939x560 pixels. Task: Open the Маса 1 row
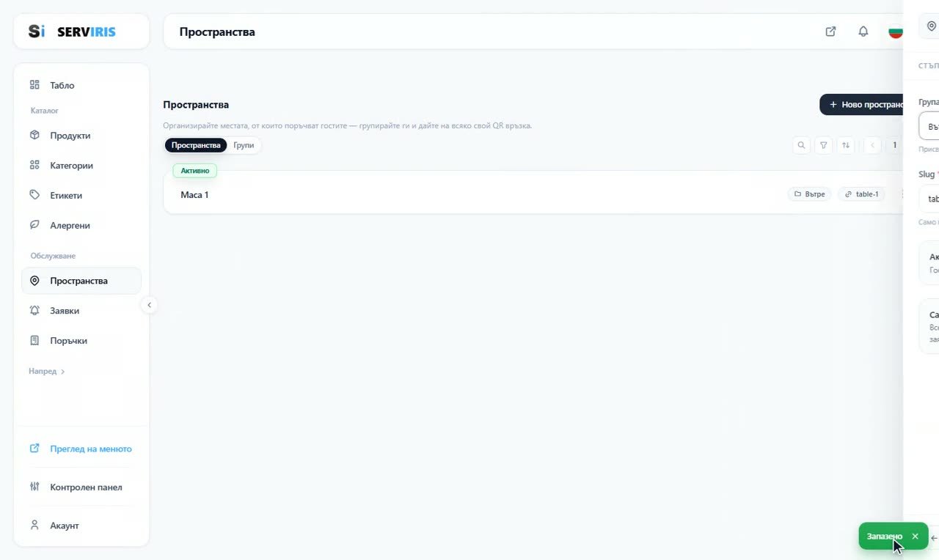[x=533, y=194]
